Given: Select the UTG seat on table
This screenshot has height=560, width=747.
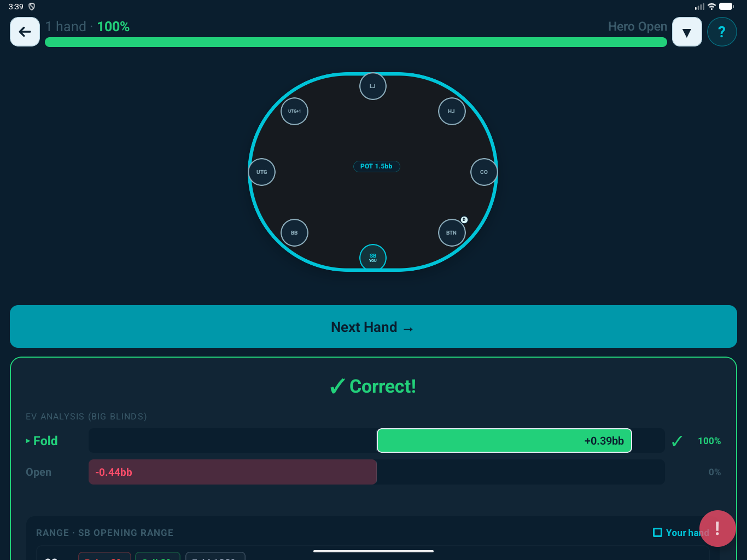Looking at the screenshot, I should point(262,172).
